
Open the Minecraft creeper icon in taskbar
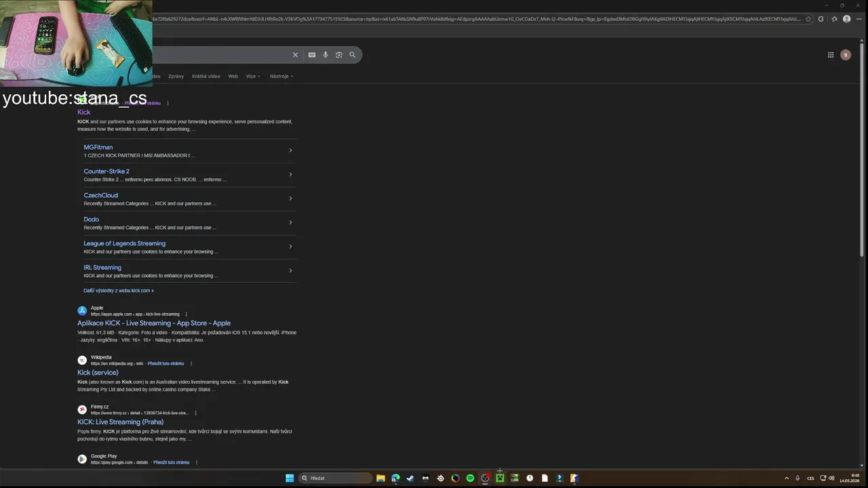(500, 478)
